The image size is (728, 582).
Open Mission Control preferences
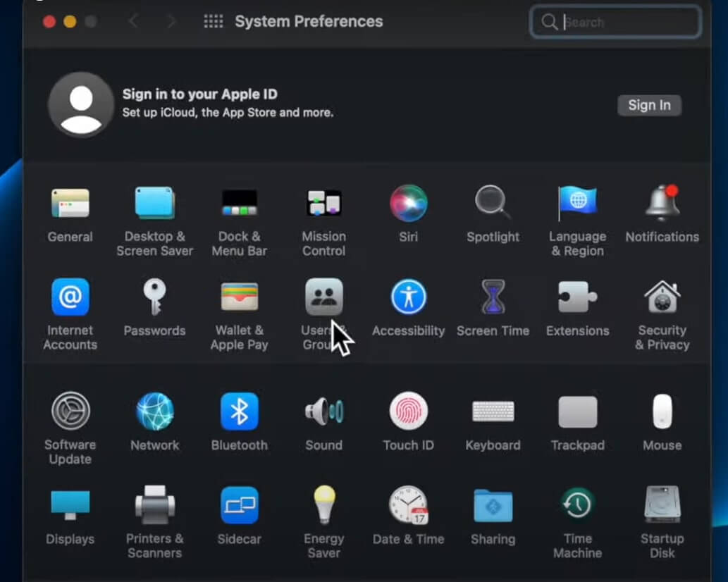point(323,204)
